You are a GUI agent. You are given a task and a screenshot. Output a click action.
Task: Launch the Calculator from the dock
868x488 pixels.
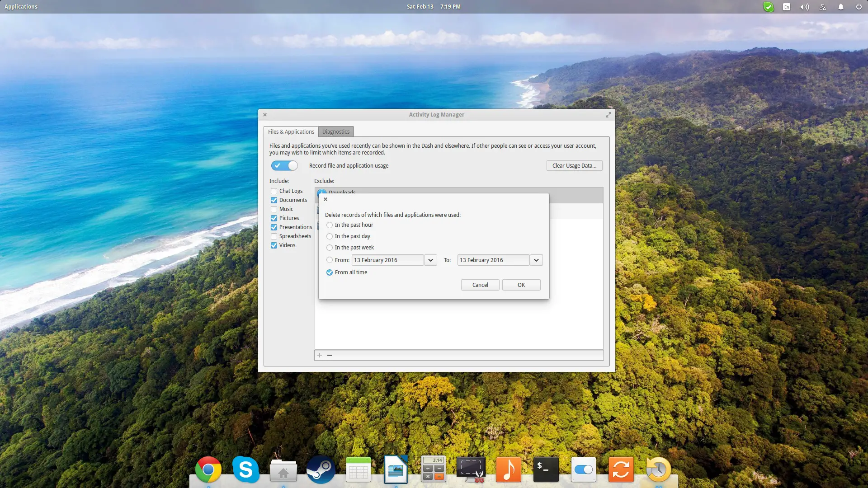[434, 469]
